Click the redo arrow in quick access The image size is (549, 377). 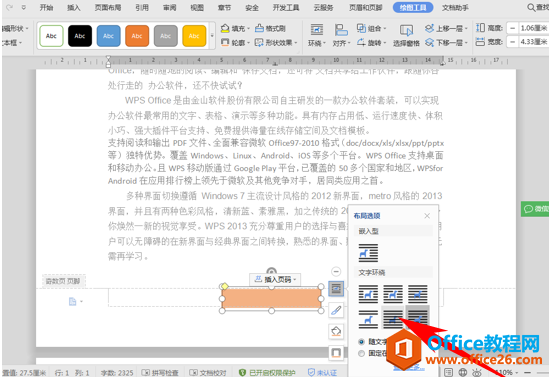pyautogui.click(x=10, y=7)
